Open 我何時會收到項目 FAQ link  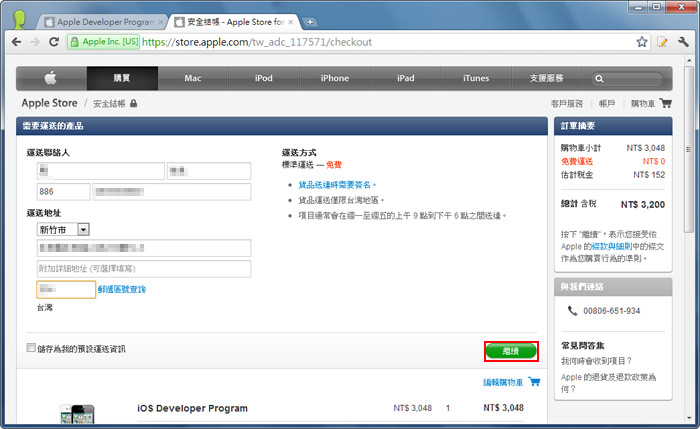click(596, 361)
